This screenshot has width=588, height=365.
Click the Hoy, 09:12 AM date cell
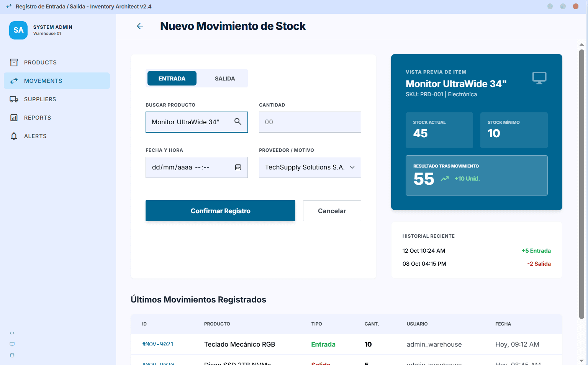click(518, 344)
